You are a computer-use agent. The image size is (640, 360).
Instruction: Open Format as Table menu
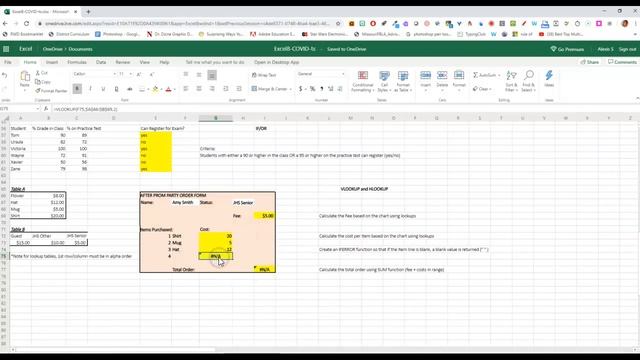[x=403, y=81]
